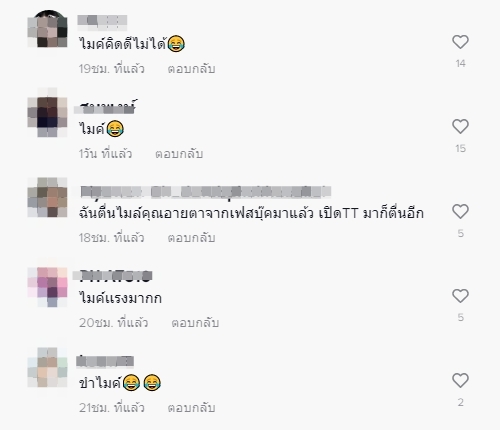Like the 'ไมค์แรงมากก' comment
Image resolution: width=500 pixels, height=430 pixels.
460,296
